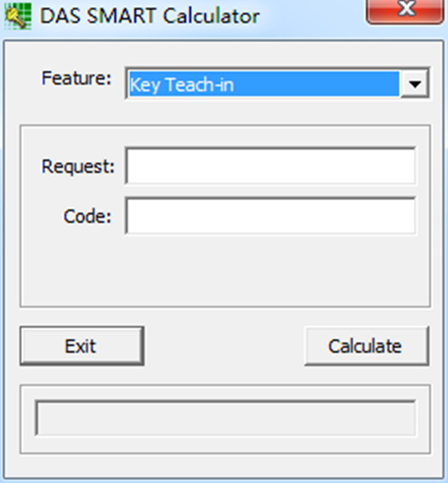Image resolution: width=448 pixels, height=483 pixels.
Task: Place cursor in the Request text box
Action: coord(271,166)
